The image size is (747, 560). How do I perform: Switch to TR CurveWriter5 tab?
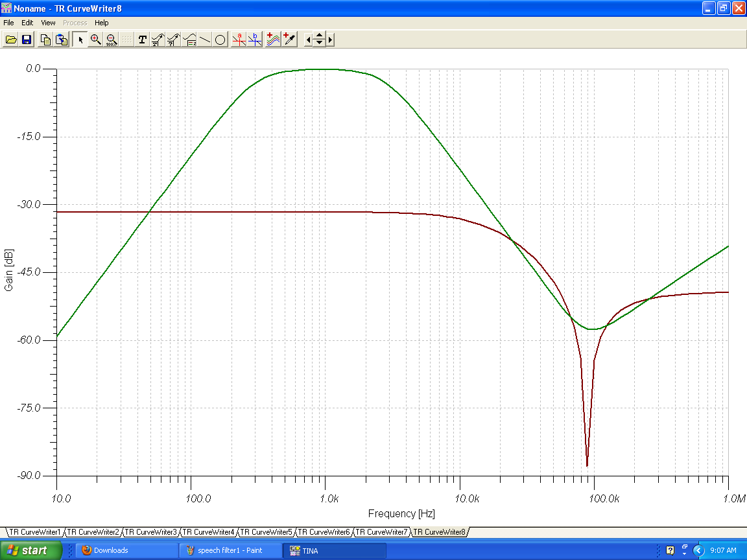coord(266,532)
